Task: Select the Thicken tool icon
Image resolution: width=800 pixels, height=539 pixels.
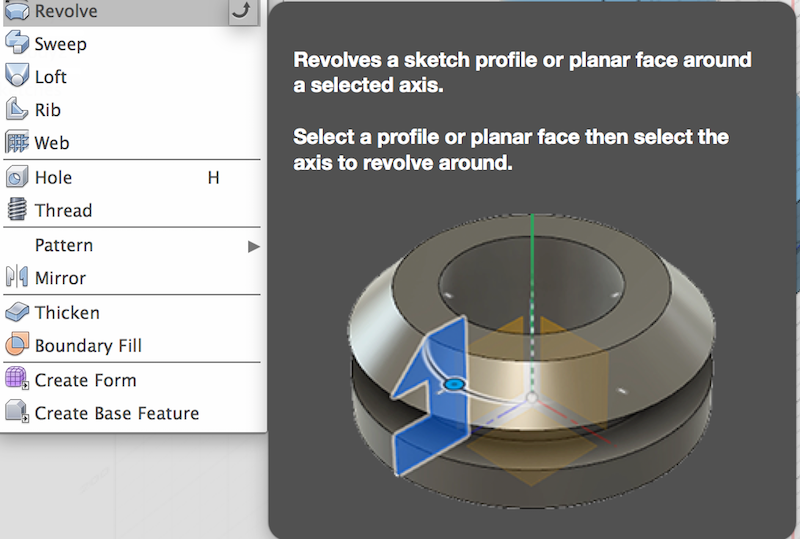Action: point(17,312)
